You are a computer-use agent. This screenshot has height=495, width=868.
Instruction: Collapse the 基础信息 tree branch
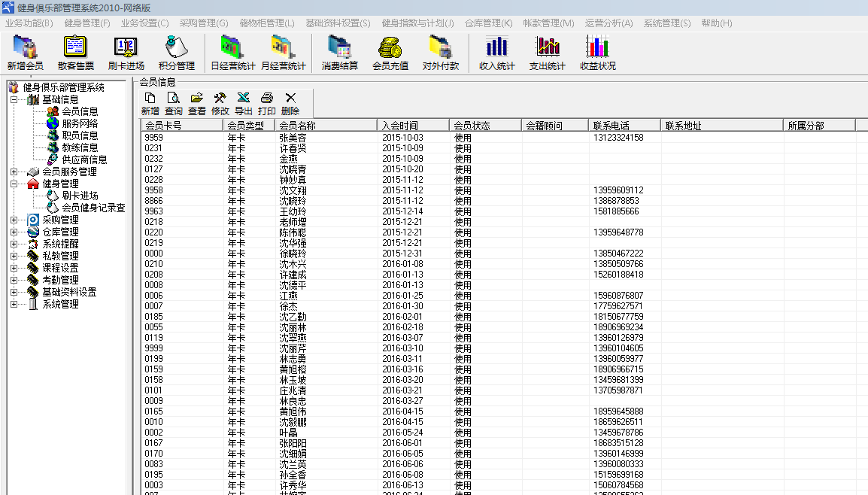[x=13, y=98]
